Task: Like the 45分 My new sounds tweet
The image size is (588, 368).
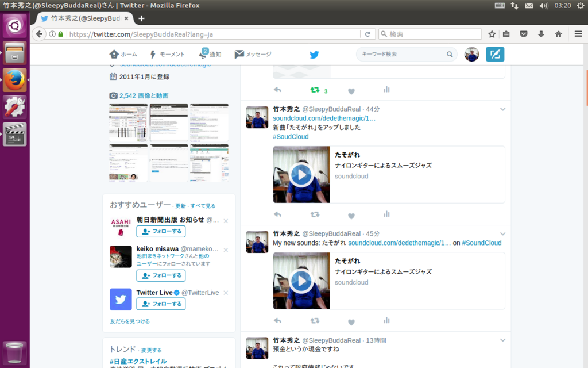Action: tap(351, 322)
